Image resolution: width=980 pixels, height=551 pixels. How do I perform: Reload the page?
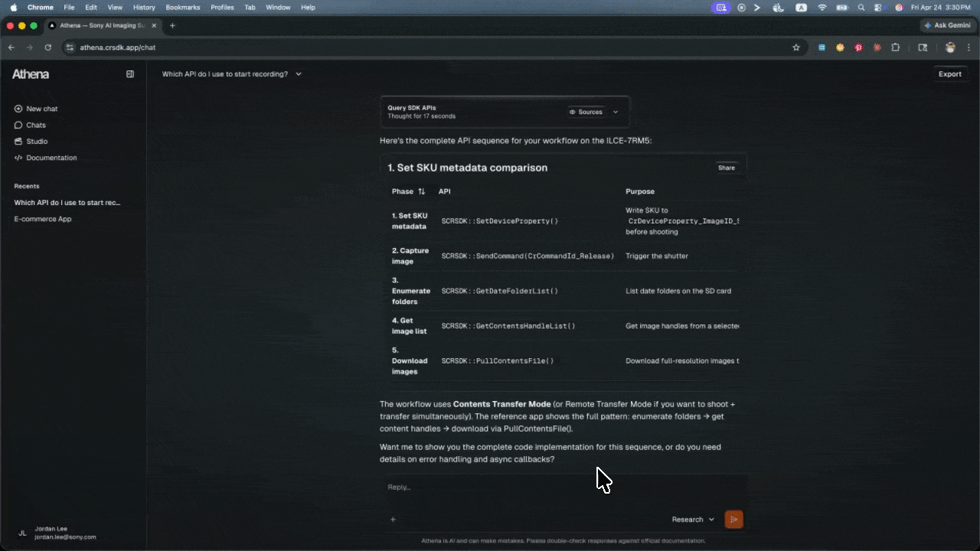[x=48, y=47]
